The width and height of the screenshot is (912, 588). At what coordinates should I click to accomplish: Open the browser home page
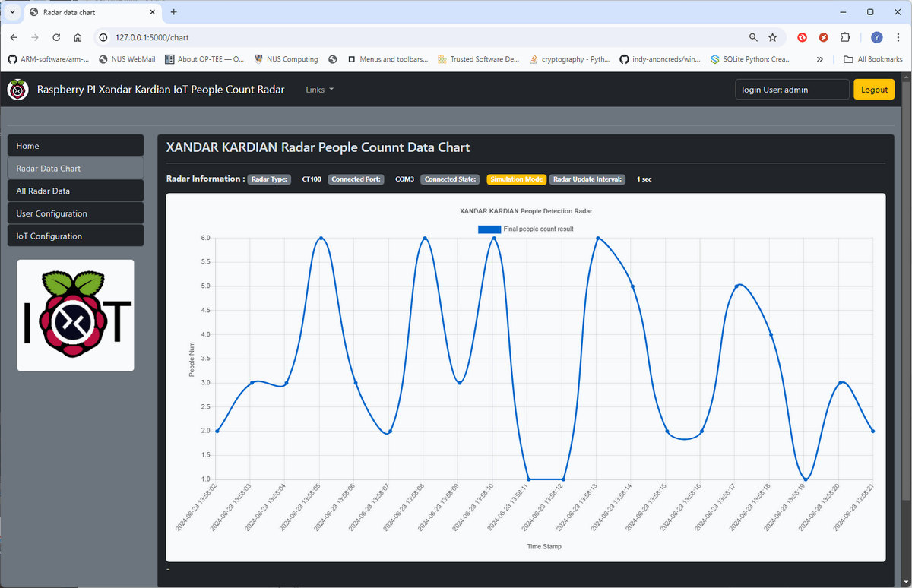[78, 37]
